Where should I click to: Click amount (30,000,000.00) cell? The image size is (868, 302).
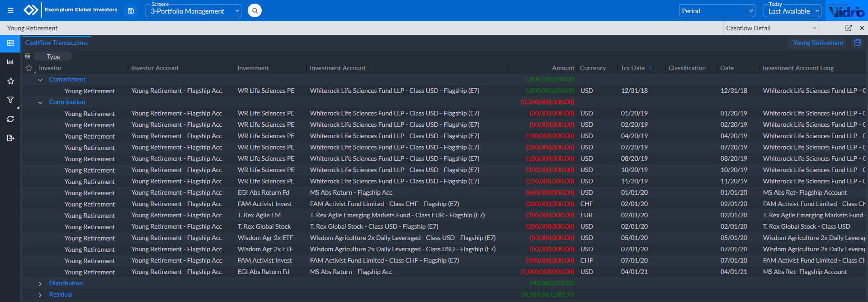[x=552, y=113]
